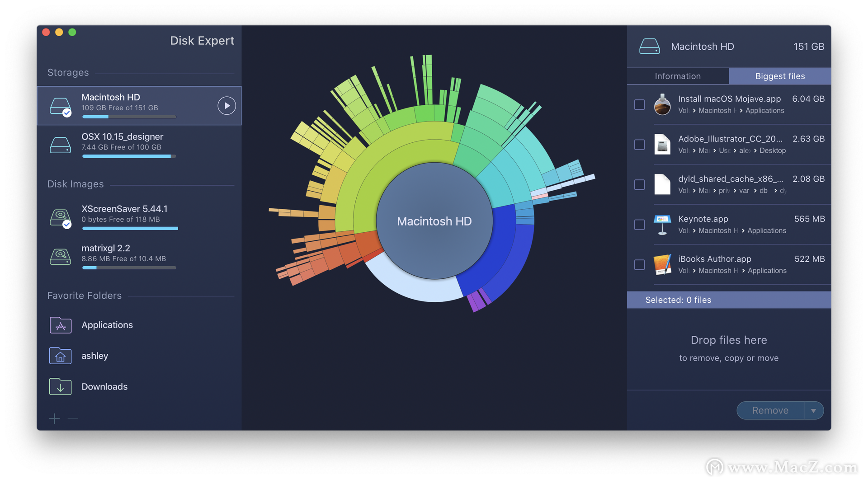Start scan of Macintosh HD with play button

tap(226, 106)
